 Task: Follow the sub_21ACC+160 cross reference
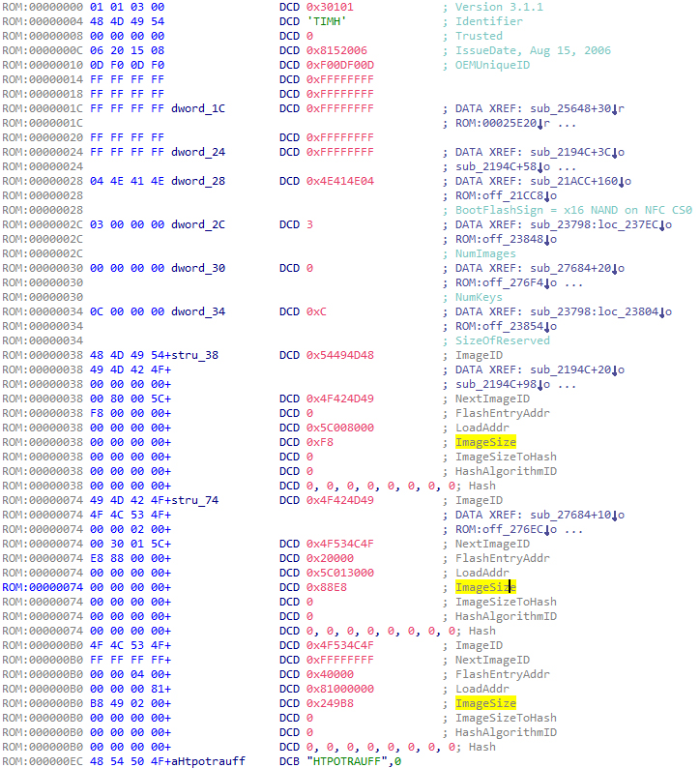coord(573,181)
